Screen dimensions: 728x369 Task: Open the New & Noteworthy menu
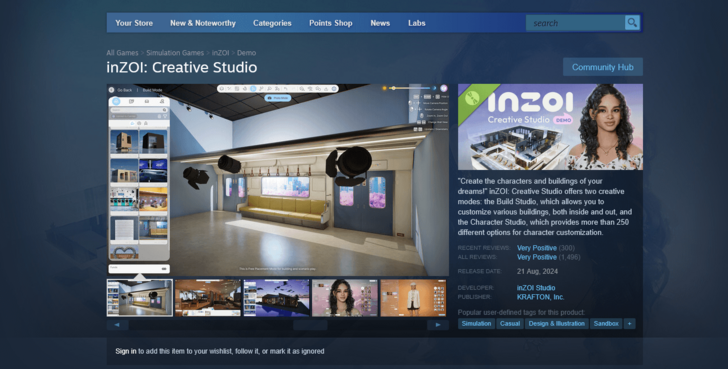(x=202, y=23)
